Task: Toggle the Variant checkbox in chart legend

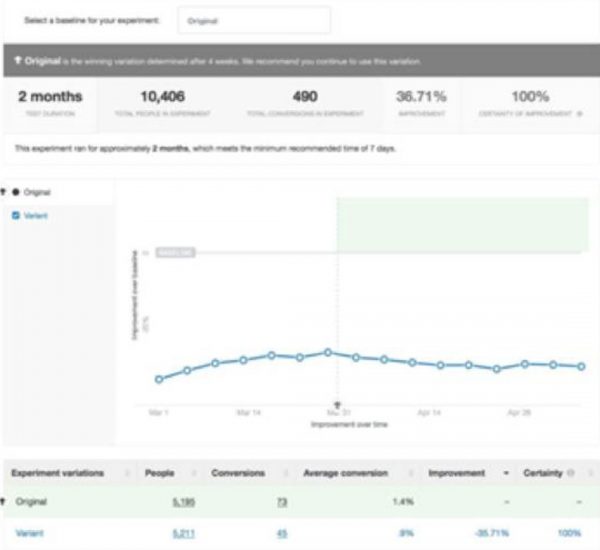Action: (14, 215)
